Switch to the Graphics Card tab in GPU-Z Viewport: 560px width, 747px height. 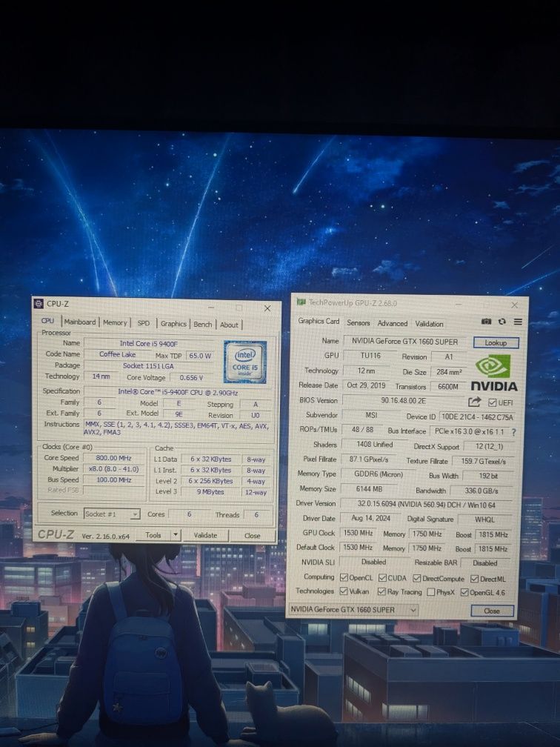(x=319, y=321)
